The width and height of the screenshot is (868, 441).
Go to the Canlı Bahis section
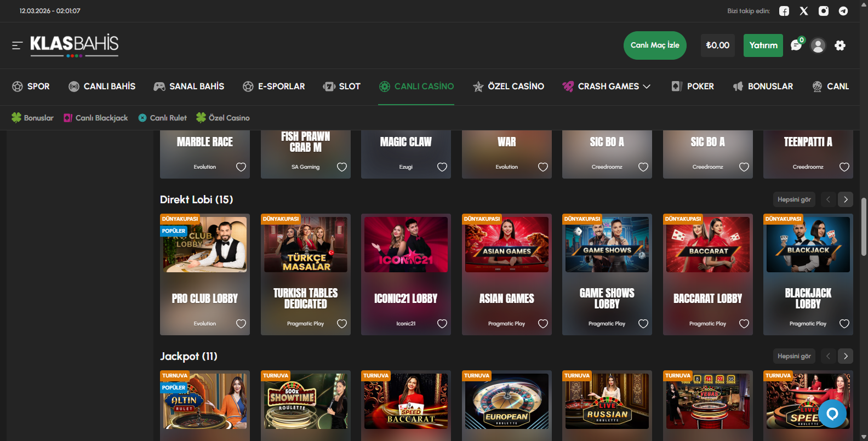(102, 87)
